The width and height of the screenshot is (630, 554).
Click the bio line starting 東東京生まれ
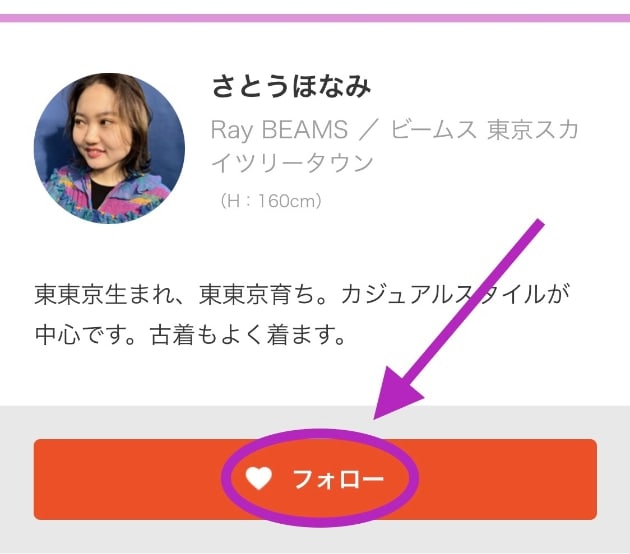[302, 294]
